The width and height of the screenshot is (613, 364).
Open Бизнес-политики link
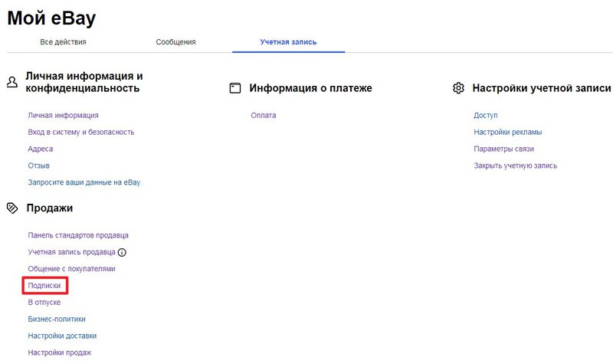[57, 320]
